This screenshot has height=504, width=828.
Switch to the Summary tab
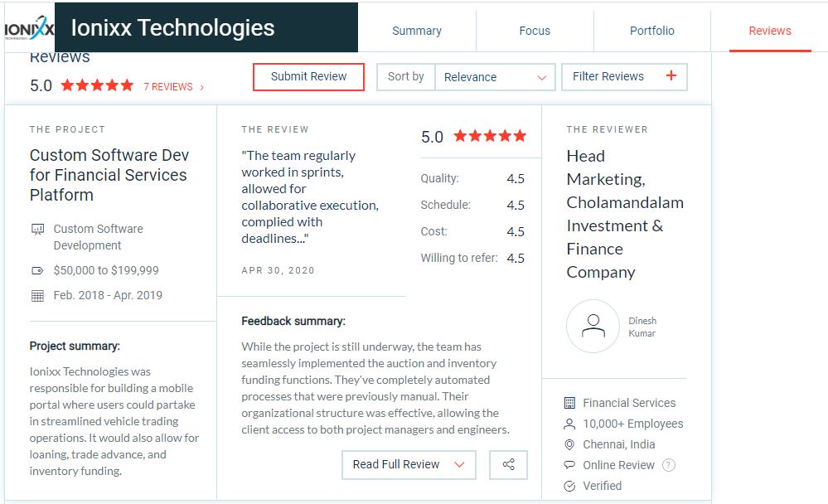pos(417,31)
